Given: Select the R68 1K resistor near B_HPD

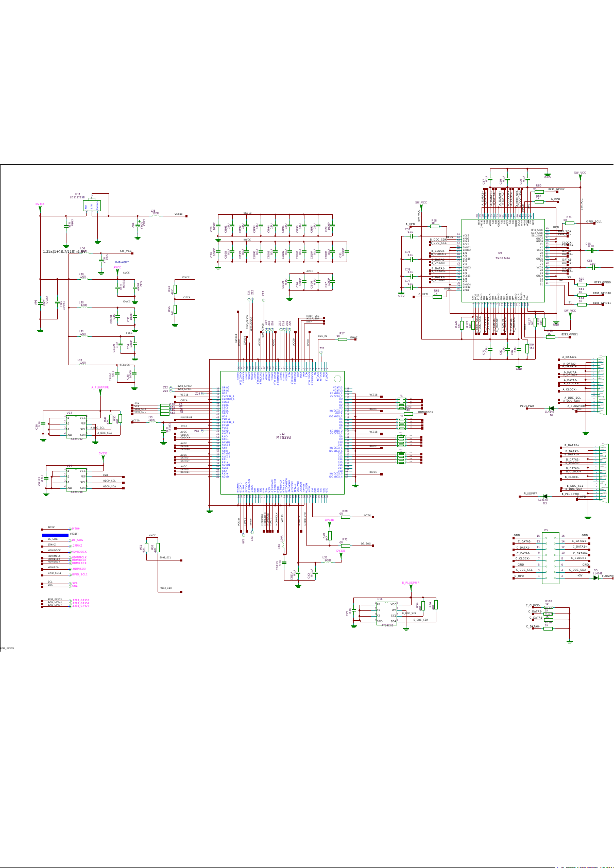Looking at the screenshot, I should pos(435,226).
